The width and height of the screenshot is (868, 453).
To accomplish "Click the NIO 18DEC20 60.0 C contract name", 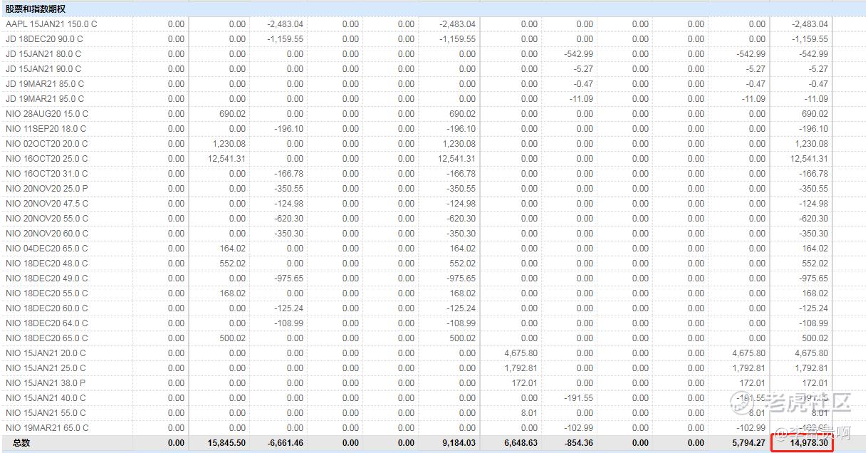I will [x=47, y=308].
